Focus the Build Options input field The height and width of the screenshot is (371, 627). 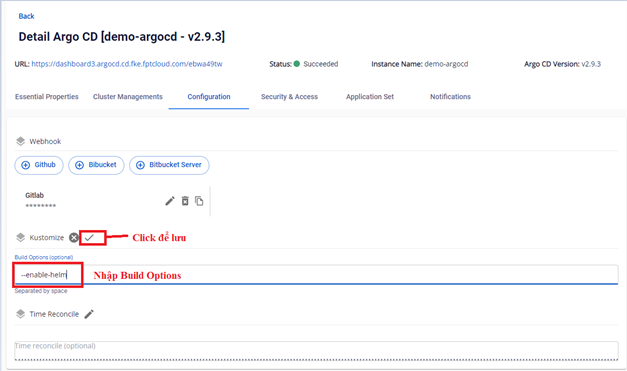[316, 275]
